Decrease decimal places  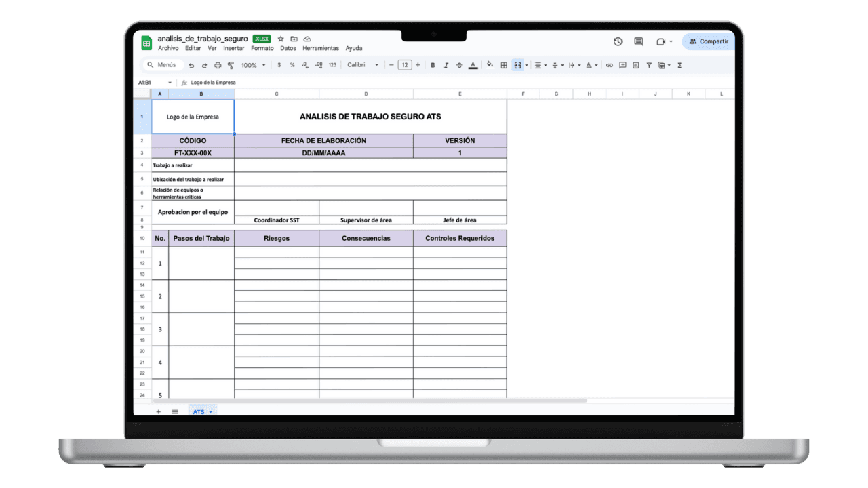click(304, 65)
